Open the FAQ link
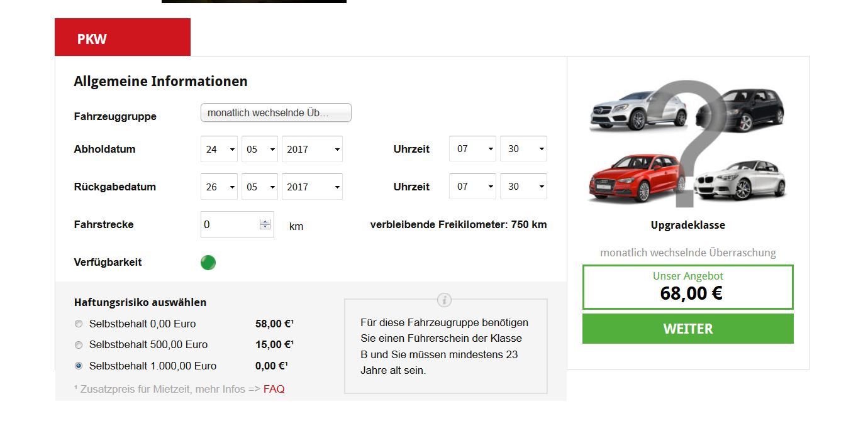The image size is (868, 426). pyautogui.click(x=274, y=390)
